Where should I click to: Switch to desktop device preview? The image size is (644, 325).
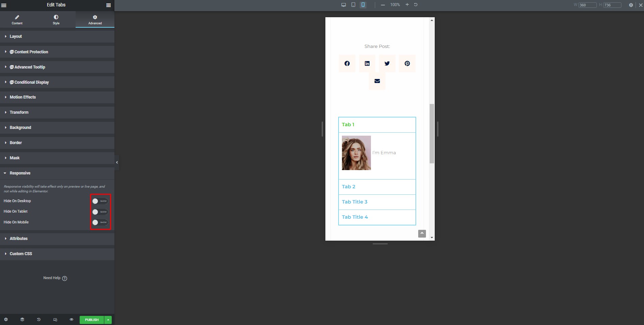coord(344,5)
